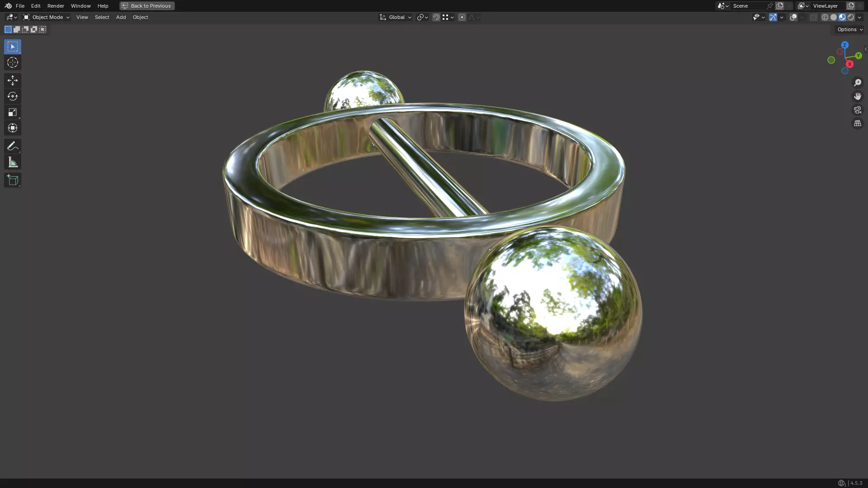Pick the Rotate tool

[x=13, y=96]
